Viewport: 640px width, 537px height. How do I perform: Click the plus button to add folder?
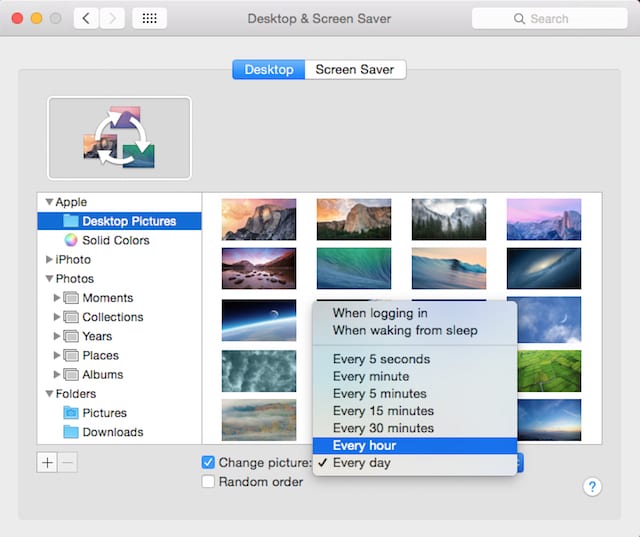click(x=48, y=462)
